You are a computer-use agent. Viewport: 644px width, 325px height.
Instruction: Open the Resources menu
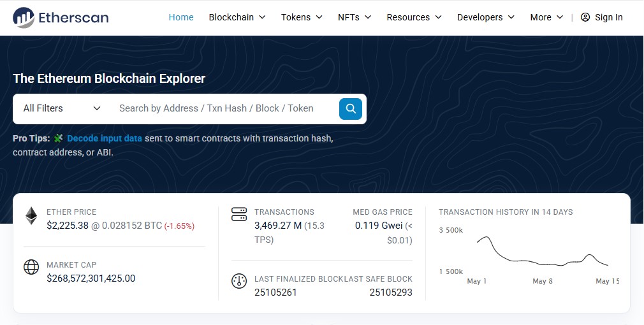click(x=414, y=17)
